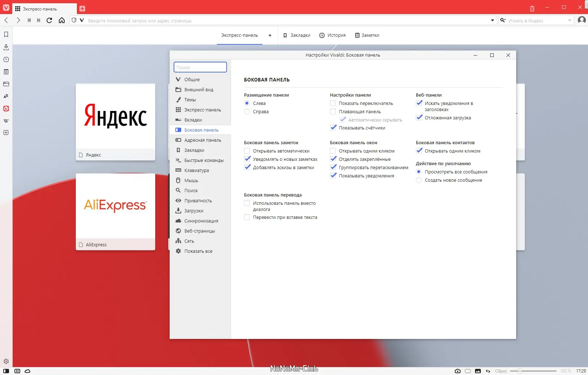Open sync cloud icon in status bar
Screen dimensions: 588x375
coord(27,371)
